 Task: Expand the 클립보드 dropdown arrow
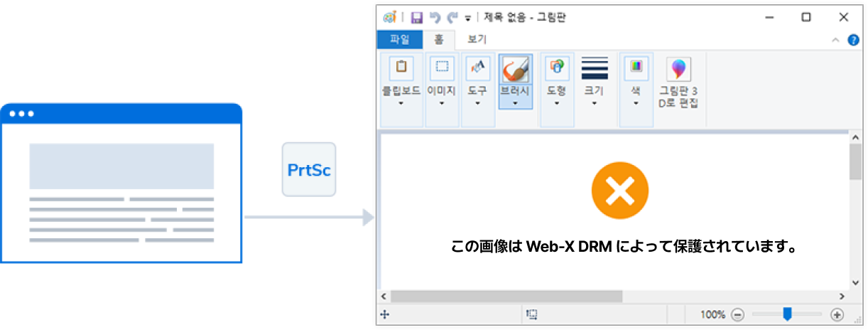pyautogui.click(x=401, y=103)
